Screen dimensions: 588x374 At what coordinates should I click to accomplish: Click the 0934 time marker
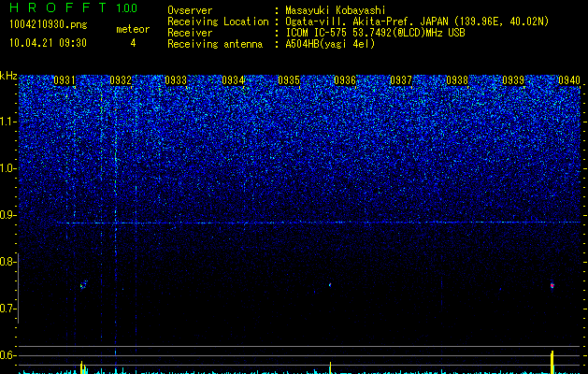tap(233, 80)
